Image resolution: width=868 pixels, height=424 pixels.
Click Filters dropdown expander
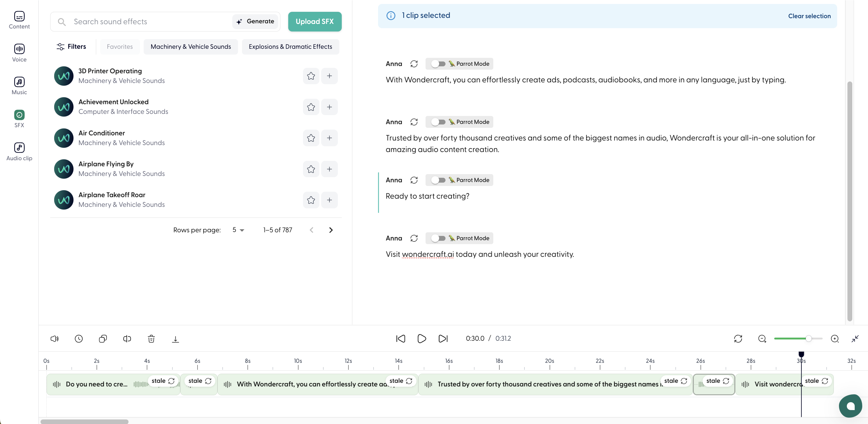pos(71,47)
